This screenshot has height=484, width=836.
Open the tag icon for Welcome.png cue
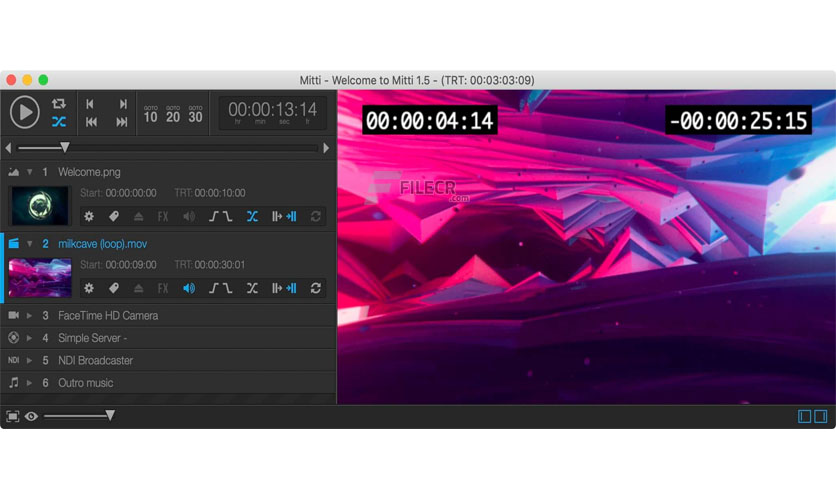pos(114,216)
